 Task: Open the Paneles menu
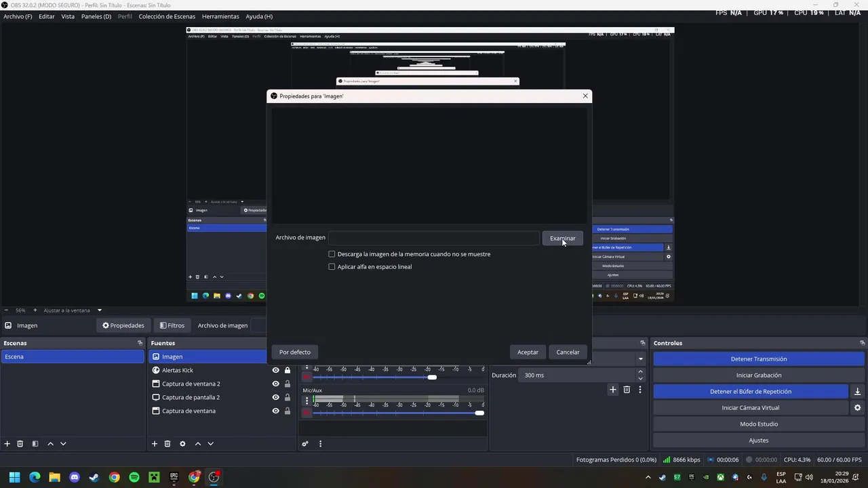pyautogui.click(x=96, y=16)
